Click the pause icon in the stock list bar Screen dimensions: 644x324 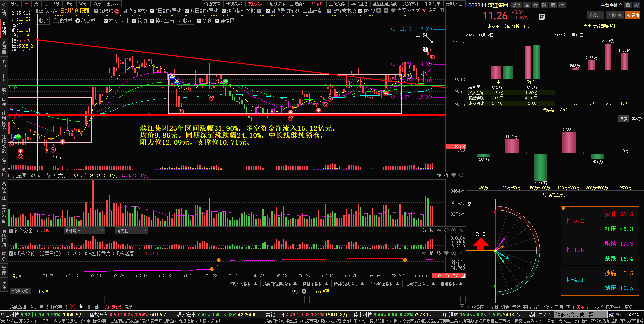(x=295, y=291)
